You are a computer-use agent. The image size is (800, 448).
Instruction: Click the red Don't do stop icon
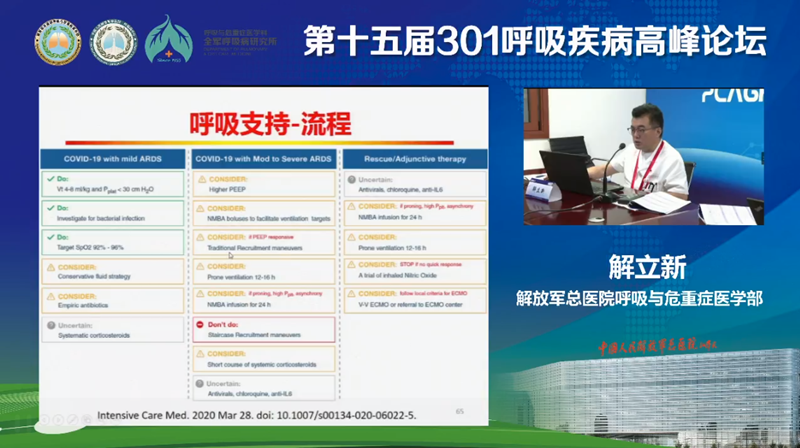click(200, 325)
